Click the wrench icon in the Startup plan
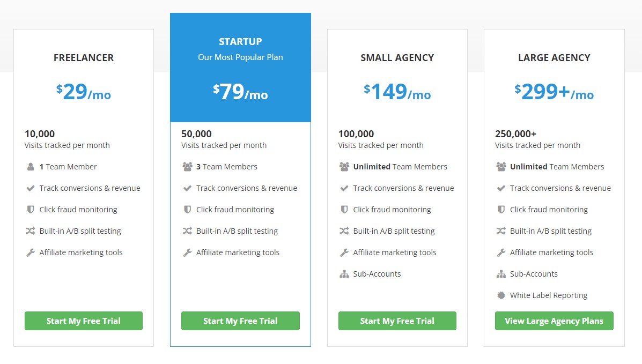This screenshot has width=642, height=364. tap(187, 252)
